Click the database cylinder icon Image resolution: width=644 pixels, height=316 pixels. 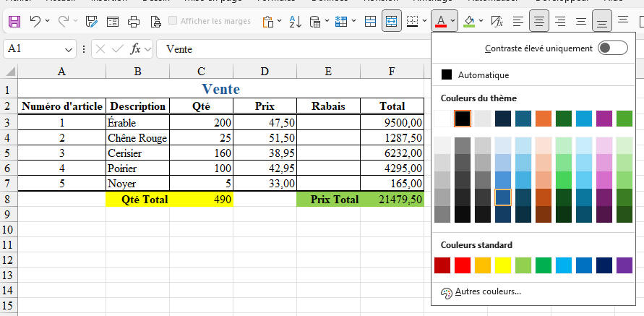coord(315,21)
